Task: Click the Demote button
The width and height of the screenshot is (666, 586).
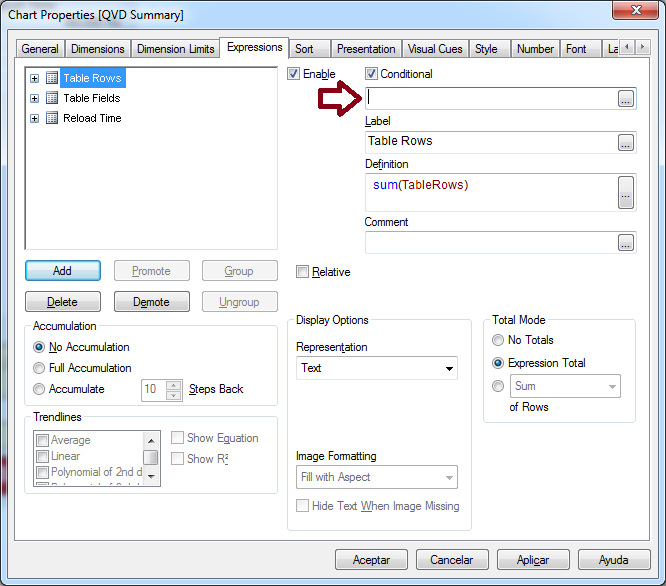Action: pyautogui.click(x=152, y=302)
